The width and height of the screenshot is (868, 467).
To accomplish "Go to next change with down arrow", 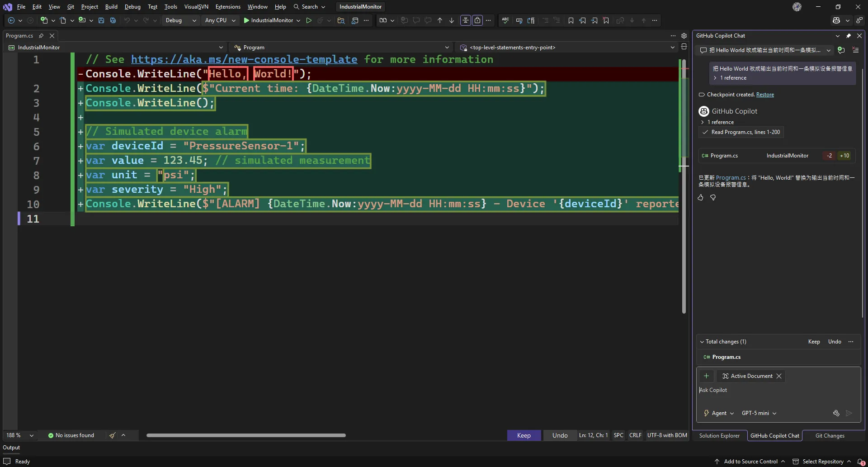I will pos(452,20).
